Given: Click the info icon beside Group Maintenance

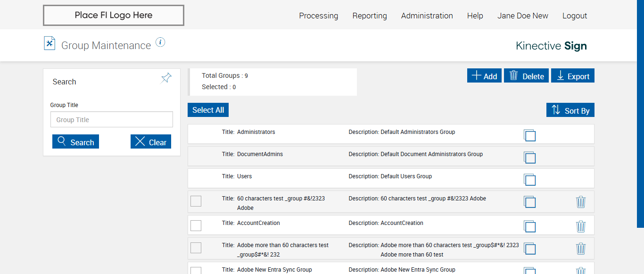Looking at the screenshot, I should click(160, 42).
